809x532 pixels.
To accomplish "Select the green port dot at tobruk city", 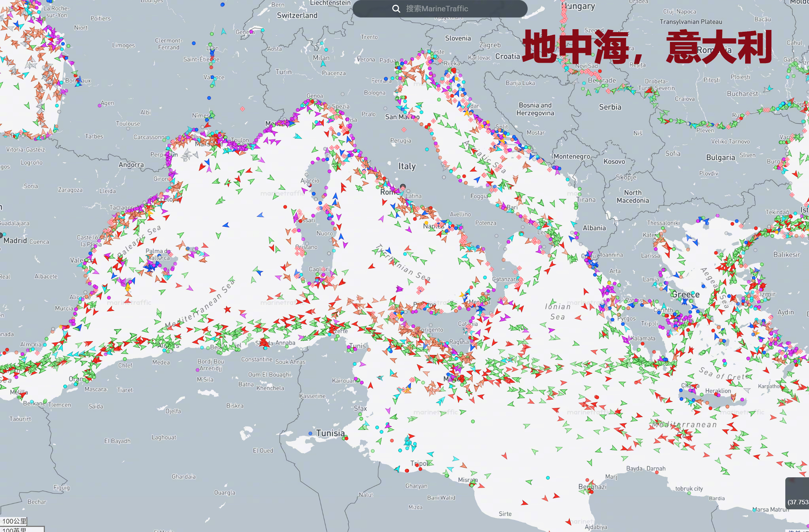I will click(x=689, y=493).
